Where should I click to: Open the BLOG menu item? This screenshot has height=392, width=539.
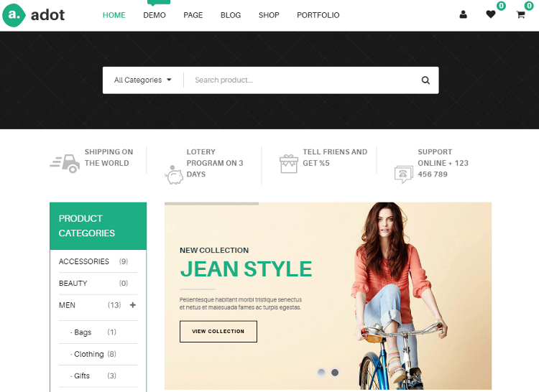coord(231,15)
